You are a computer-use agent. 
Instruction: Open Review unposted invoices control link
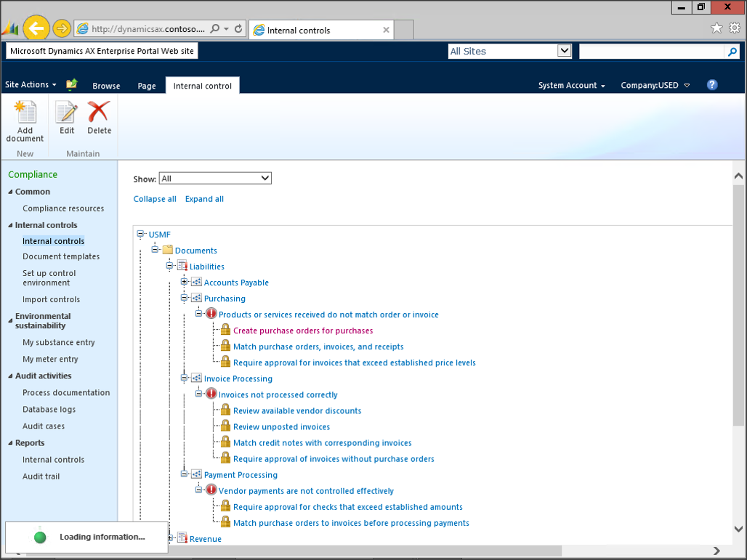click(281, 427)
